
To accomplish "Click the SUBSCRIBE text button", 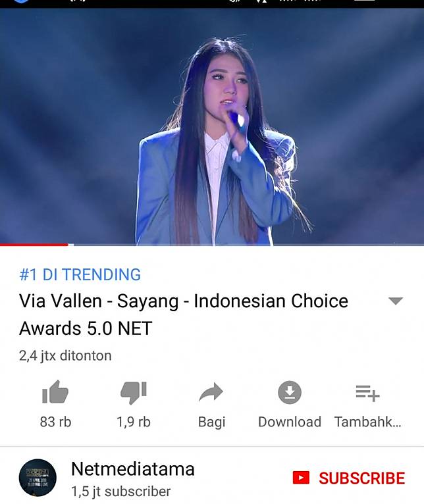I will [362, 478].
